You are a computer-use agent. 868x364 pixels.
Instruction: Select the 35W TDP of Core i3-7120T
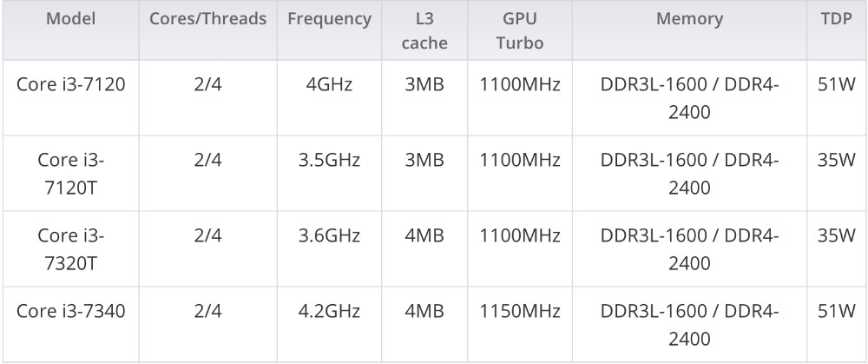(x=837, y=160)
